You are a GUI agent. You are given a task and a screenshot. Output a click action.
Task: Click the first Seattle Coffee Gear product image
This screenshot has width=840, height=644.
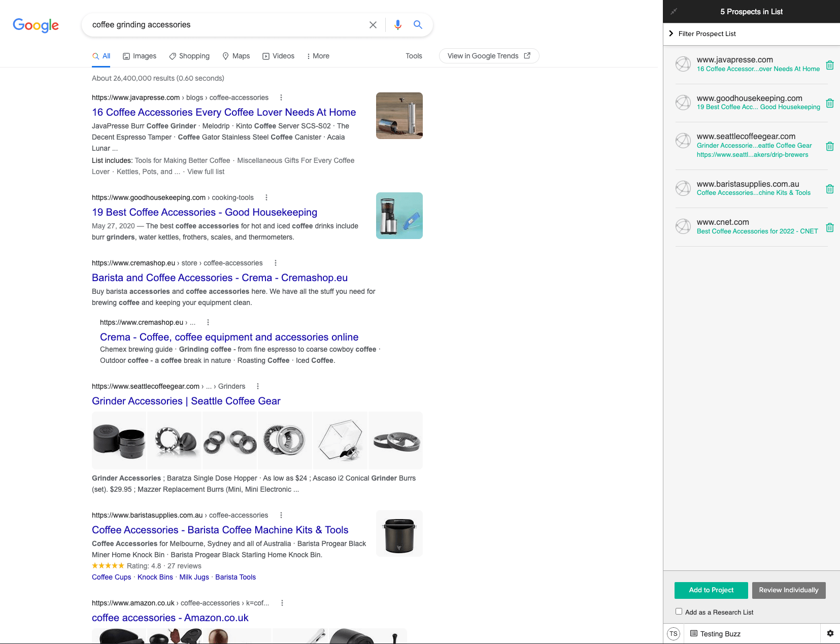[x=119, y=440]
